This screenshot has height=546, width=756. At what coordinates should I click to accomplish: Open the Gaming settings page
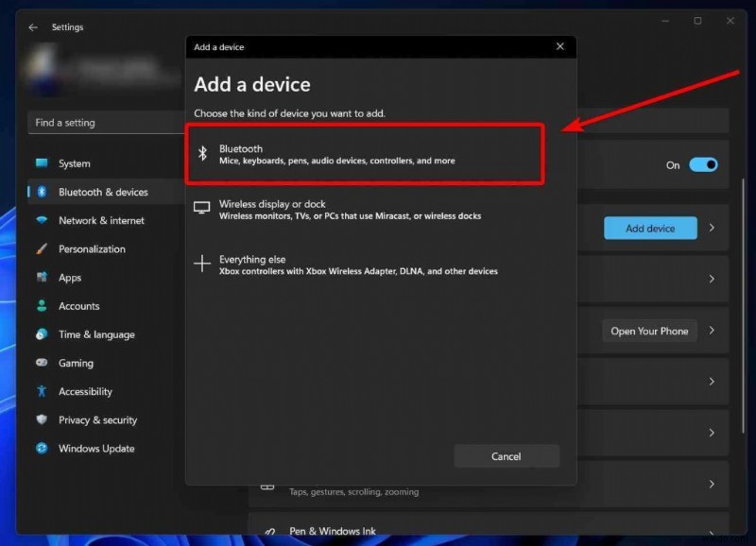point(76,363)
